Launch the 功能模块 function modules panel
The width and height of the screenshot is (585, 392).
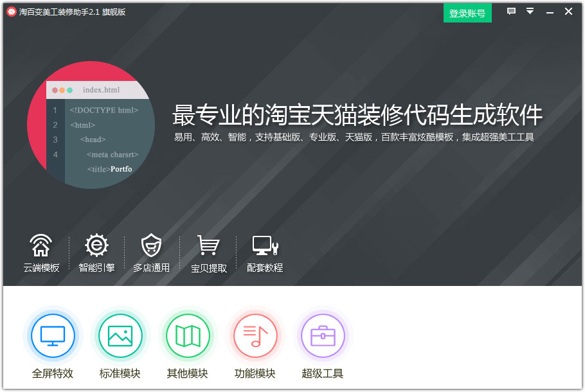click(x=255, y=335)
